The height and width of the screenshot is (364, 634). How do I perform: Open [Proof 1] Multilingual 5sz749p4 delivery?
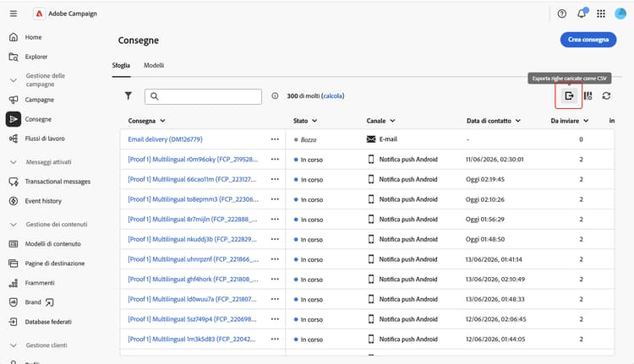(x=192, y=319)
